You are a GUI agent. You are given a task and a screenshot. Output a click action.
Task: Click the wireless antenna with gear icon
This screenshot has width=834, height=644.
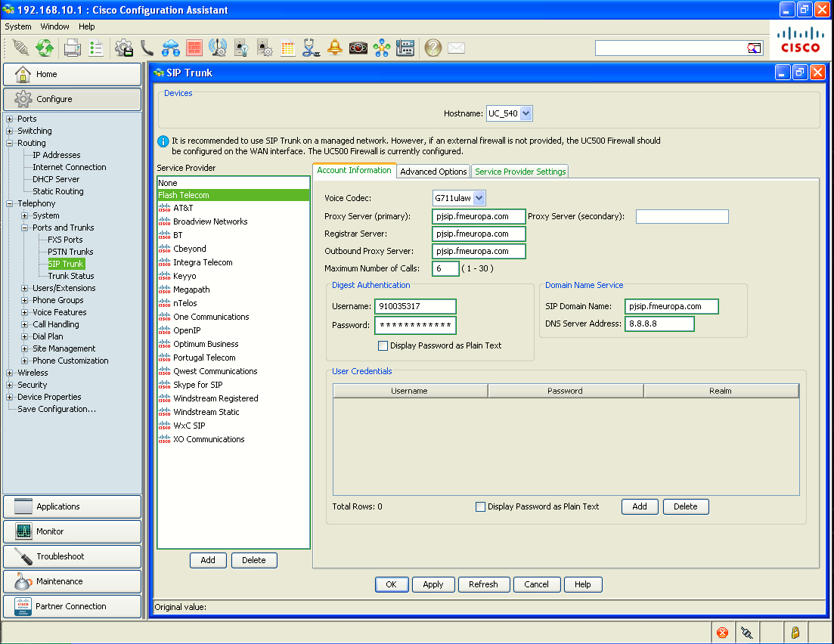click(x=218, y=48)
